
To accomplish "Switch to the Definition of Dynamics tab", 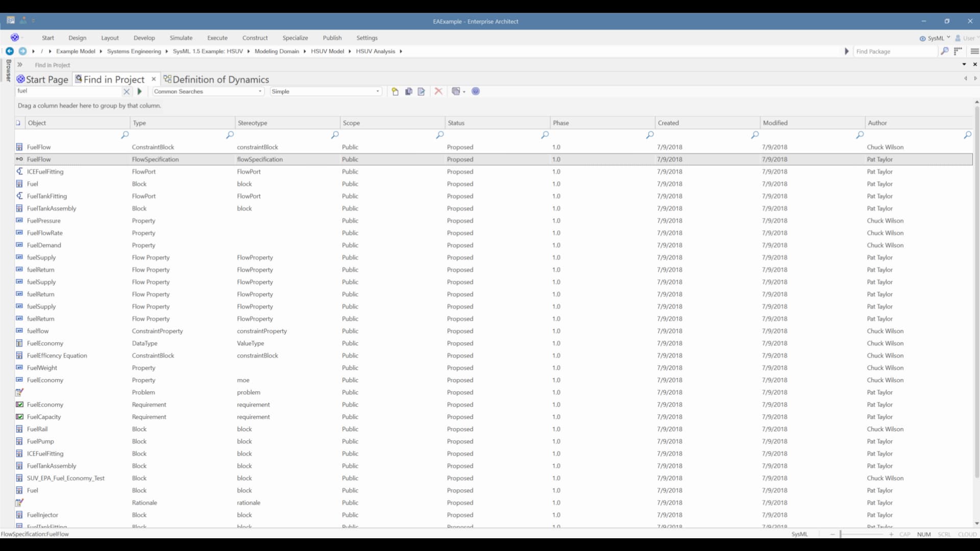I will coord(216,80).
